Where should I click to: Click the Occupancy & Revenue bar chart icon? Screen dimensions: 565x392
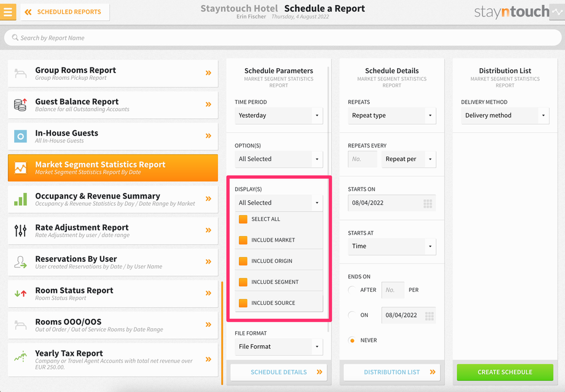[x=20, y=199]
